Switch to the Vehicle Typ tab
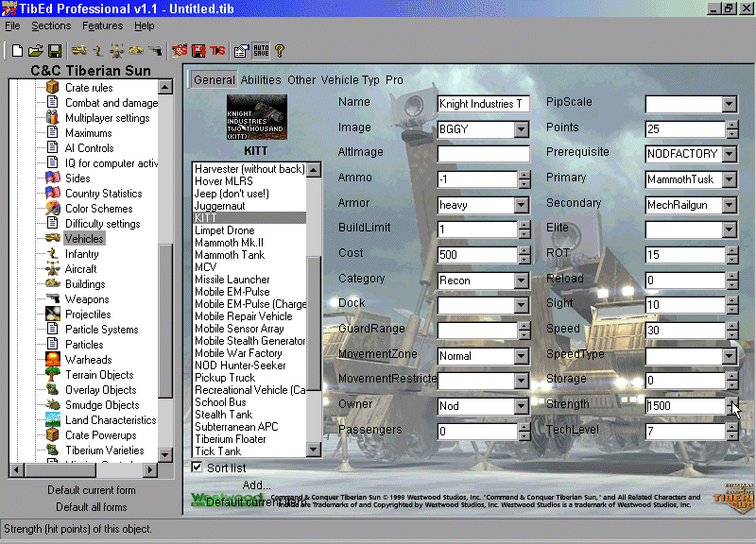Screen dimensions: 756x544 point(350,80)
